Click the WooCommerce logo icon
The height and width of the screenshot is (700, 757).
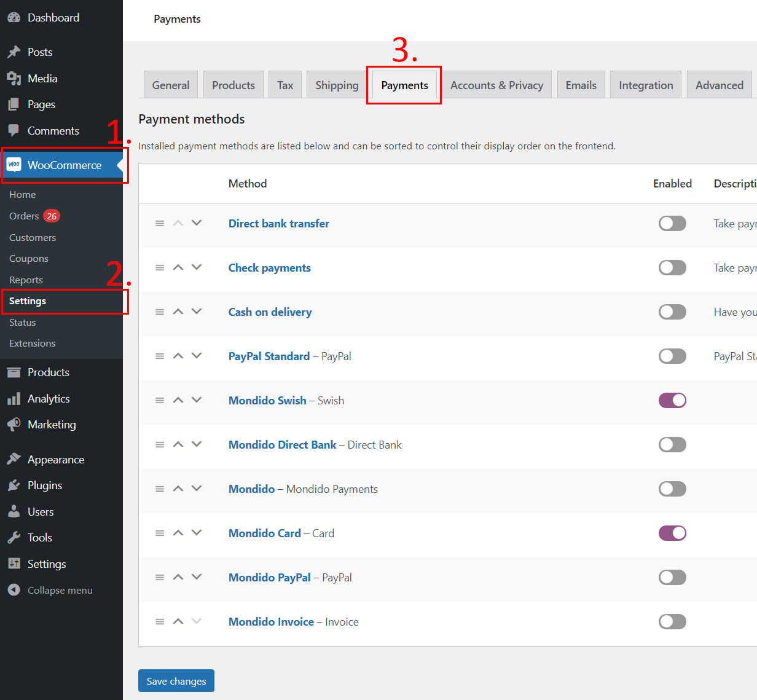[14, 165]
